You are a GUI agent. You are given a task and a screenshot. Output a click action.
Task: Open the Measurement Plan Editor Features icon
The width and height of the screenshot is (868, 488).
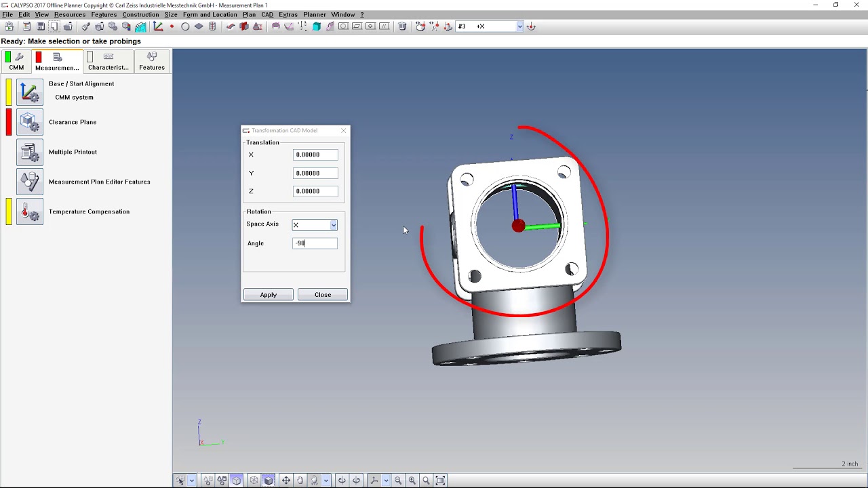pyautogui.click(x=29, y=182)
